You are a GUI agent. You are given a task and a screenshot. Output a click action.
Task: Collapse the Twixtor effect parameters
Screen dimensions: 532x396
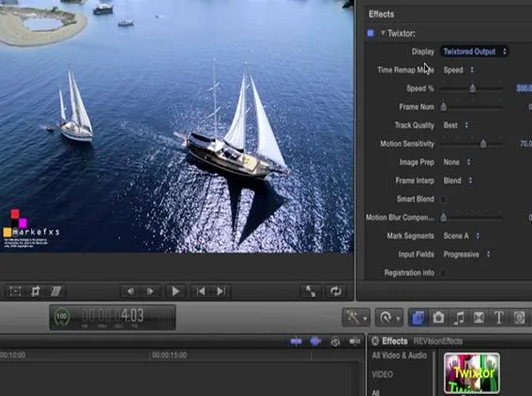point(383,33)
